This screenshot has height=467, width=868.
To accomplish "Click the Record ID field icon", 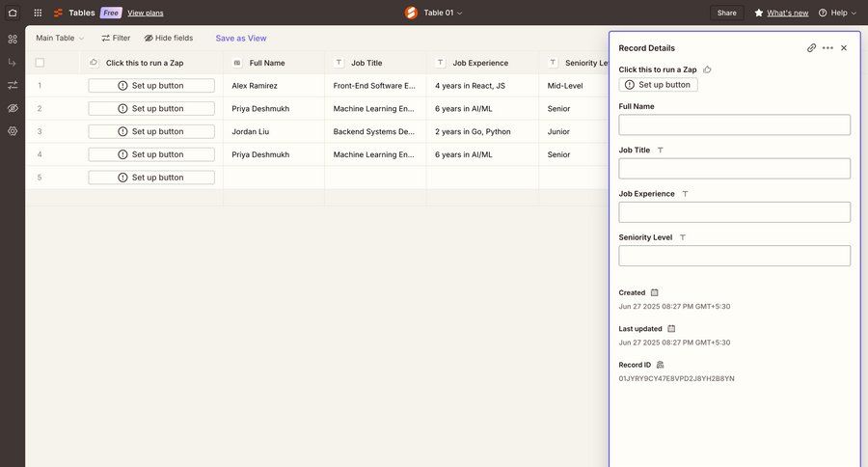I will tap(660, 365).
